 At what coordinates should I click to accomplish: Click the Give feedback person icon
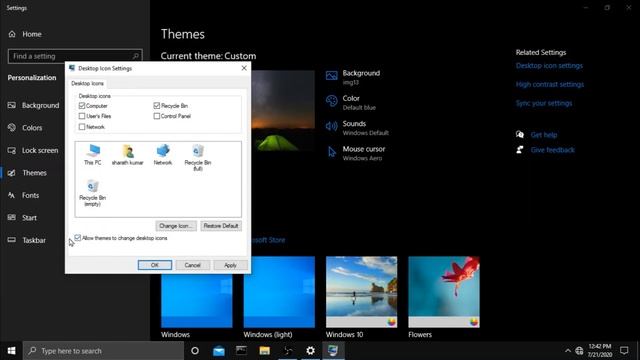[x=520, y=150]
